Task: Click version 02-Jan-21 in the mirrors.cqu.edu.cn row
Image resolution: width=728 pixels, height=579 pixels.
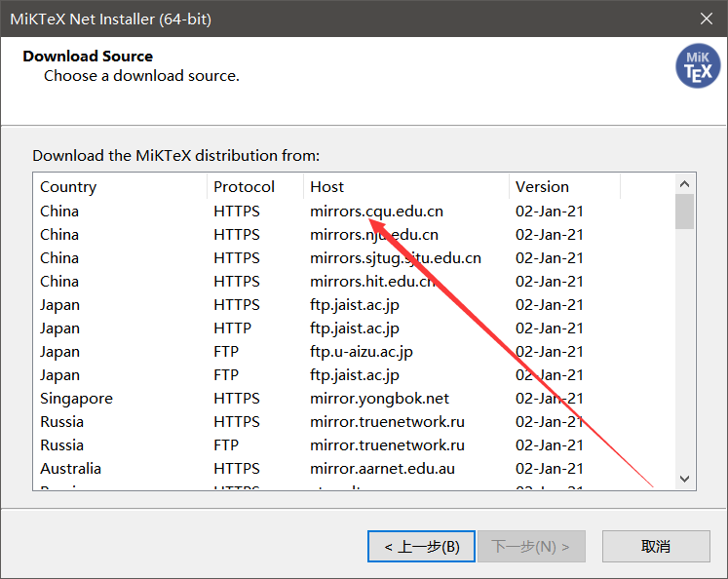Action: (x=550, y=212)
